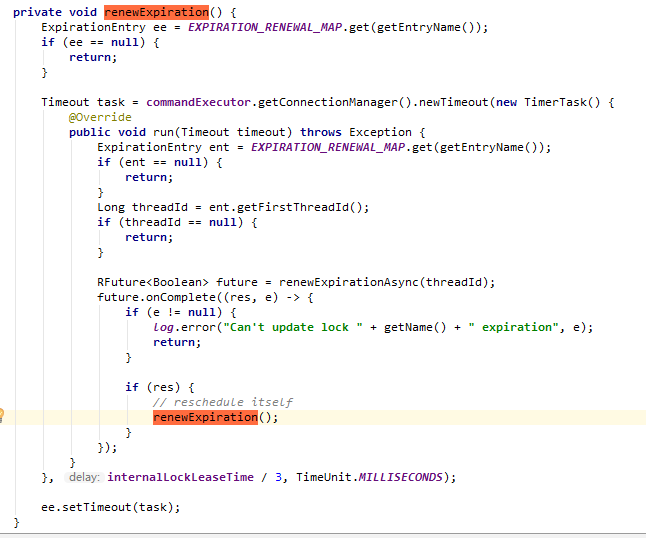Click the 'error' method after log

click(x=198, y=327)
